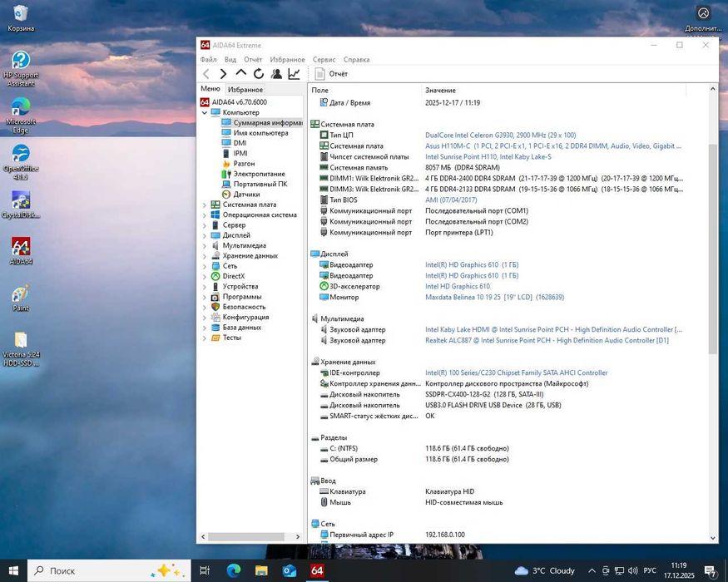Viewport: 728px width, 582px height.
Task: Expand the Мультимедиа tree node
Action: tap(205, 245)
